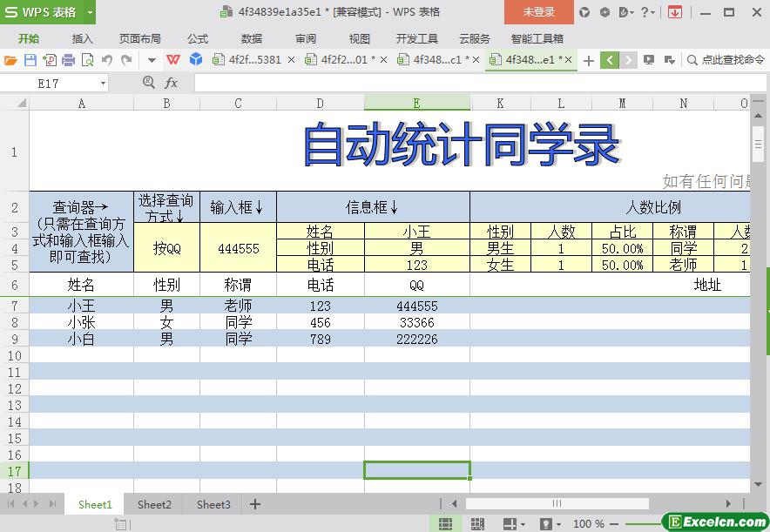Open the 公式 ribbon tab
770x532 pixels.
198,38
